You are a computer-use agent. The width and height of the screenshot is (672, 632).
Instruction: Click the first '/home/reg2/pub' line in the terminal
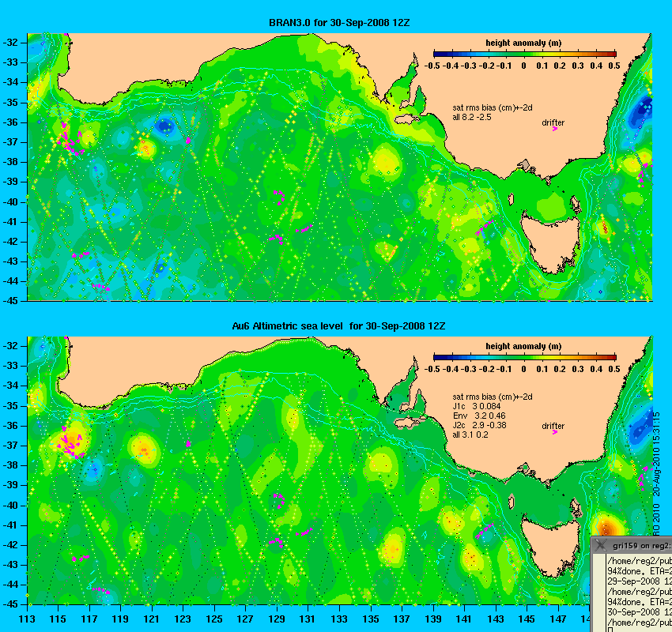coord(640,560)
